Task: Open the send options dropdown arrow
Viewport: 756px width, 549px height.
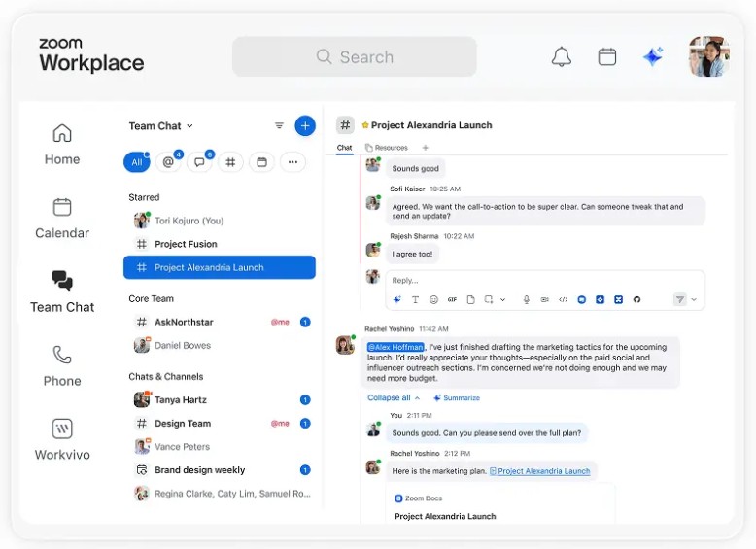Action: tap(694, 300)
